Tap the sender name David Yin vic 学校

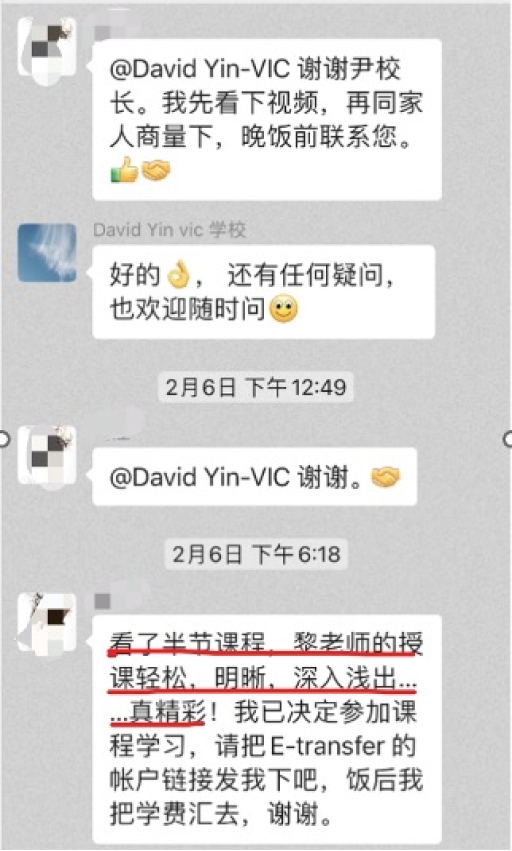pos(169,230)
